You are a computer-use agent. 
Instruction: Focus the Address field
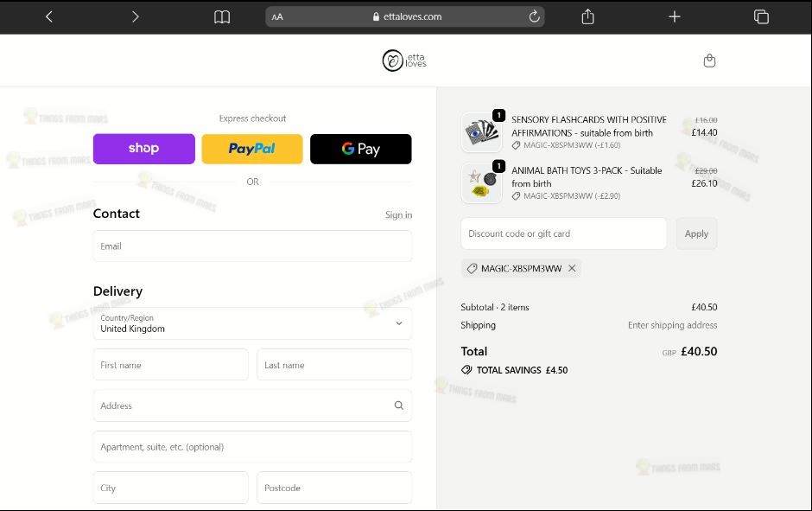252,406
